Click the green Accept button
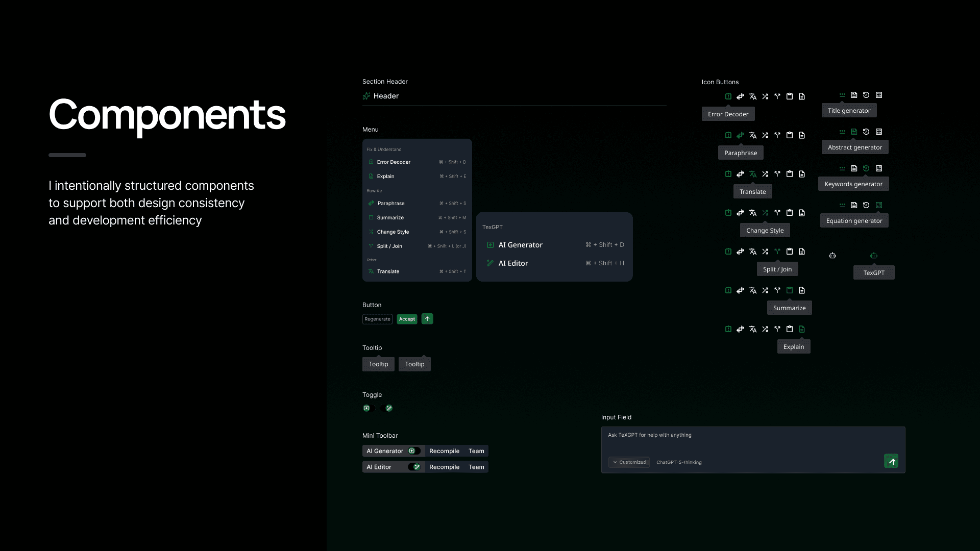This screenshot has height=551, width=980. [407, 319]
